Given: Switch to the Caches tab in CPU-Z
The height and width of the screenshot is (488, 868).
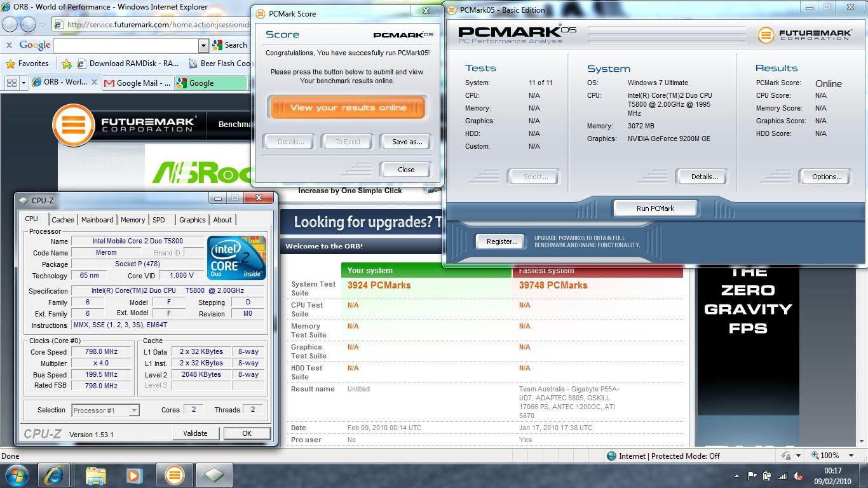Looking at the screenshot, I should click(62, 220).
